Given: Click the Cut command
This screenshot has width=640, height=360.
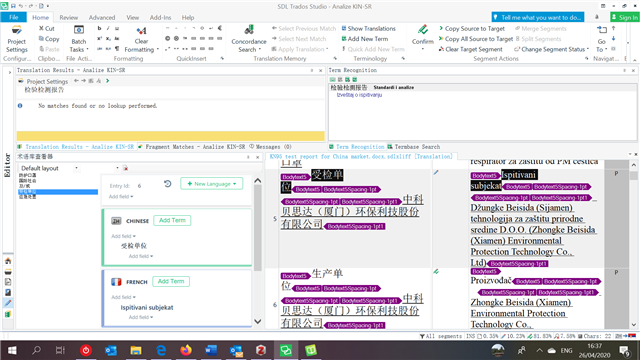Looking at the screenshot, I should pyautogui.click(x=47, y=29).
